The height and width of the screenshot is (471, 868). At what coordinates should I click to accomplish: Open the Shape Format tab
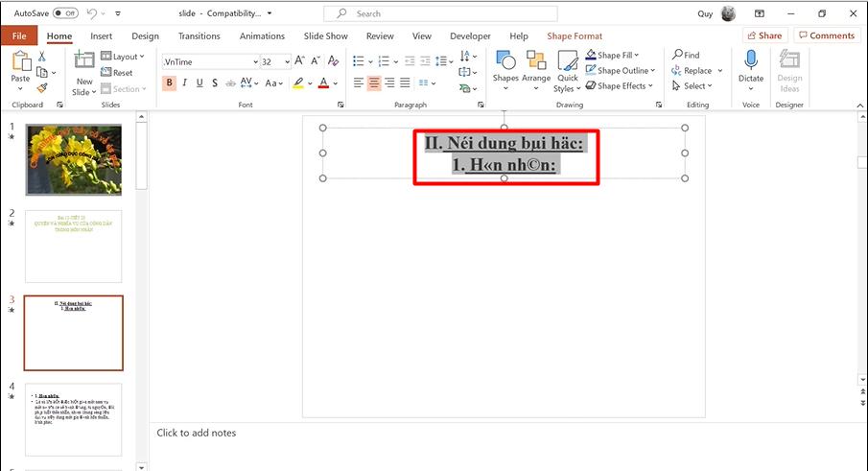(x=575, y=35)
